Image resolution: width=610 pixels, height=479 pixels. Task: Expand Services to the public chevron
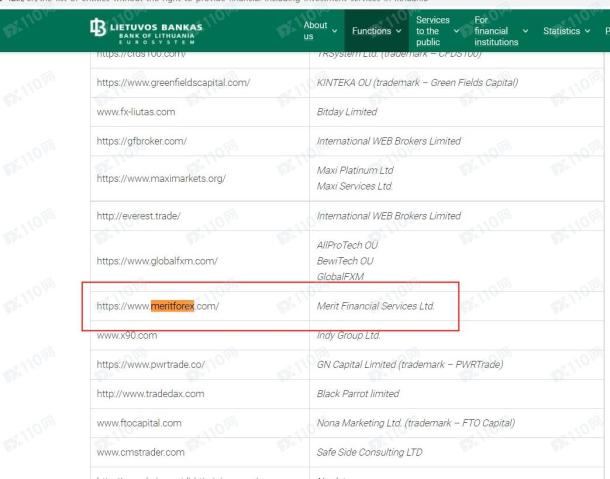pos(456,31)
